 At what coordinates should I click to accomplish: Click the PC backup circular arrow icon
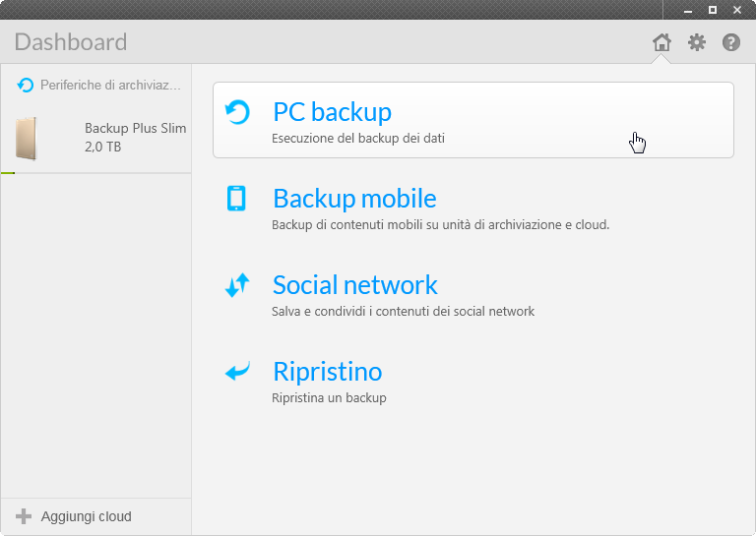click(x=237, y=112)
